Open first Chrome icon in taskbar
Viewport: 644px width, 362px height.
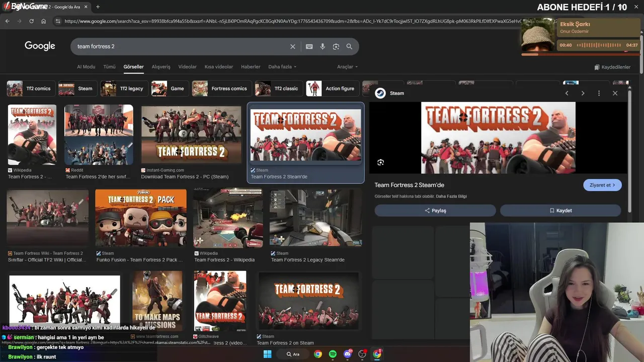pyautogui.click(x=318, y=354)
